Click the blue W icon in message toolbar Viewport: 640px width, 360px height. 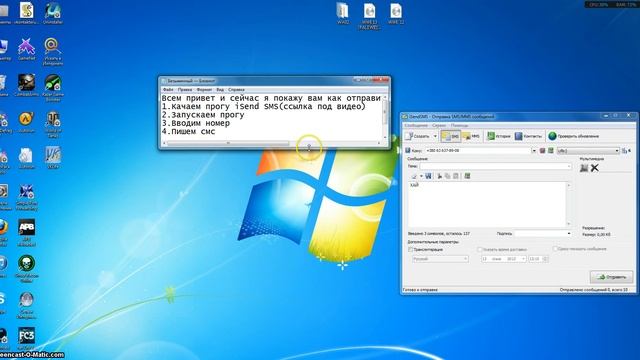[x=428, y=176]
